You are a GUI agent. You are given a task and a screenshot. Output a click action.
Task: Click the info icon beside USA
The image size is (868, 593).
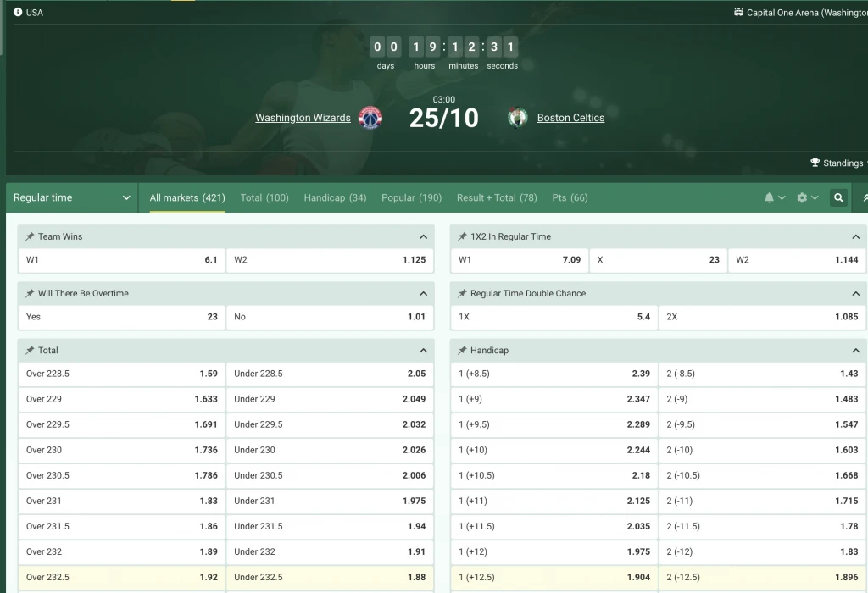pyautogui.click(x=18, y=13)
